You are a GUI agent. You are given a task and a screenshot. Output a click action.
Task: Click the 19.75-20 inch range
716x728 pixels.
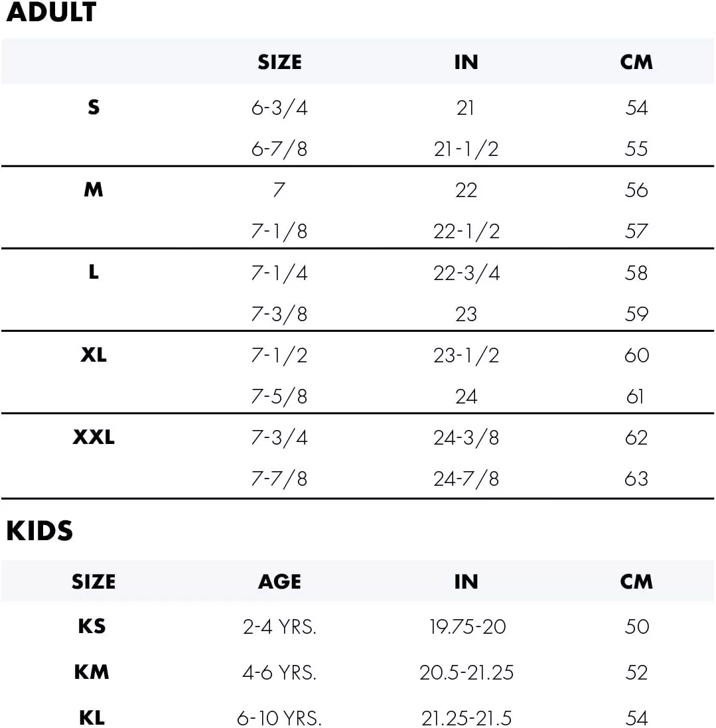click(467, 626)
